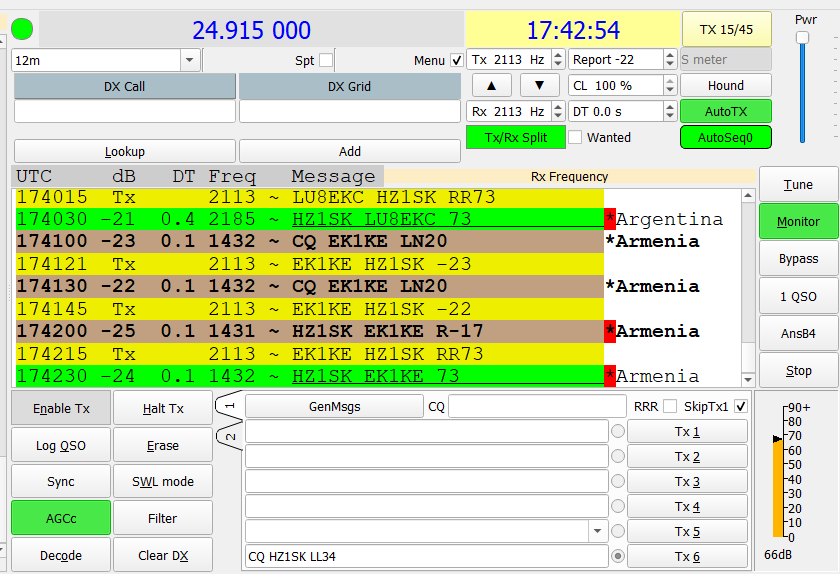
Task: Click the up arrow frequency button
Action: tap(492, 85)
